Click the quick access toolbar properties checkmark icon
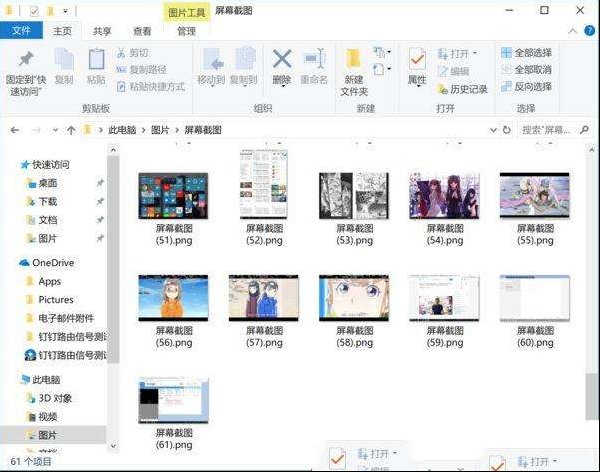Image resolution: width=600 pixels, height=472 pixels. click(34, 11)
